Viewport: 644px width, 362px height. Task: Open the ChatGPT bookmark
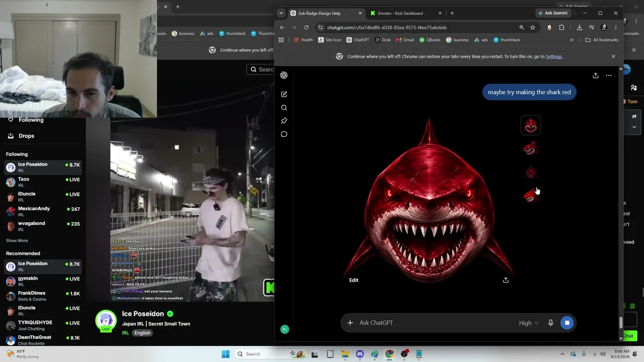(358, 40)
